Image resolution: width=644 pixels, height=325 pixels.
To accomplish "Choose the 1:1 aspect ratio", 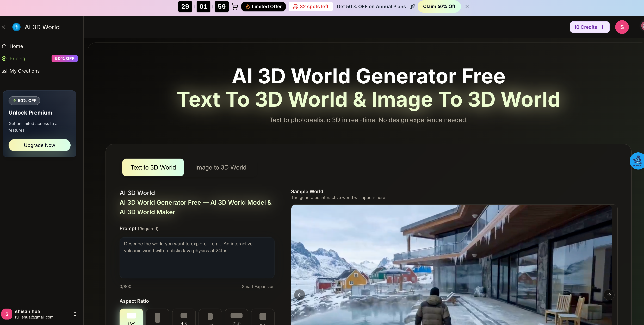I will tap(263, 317).
